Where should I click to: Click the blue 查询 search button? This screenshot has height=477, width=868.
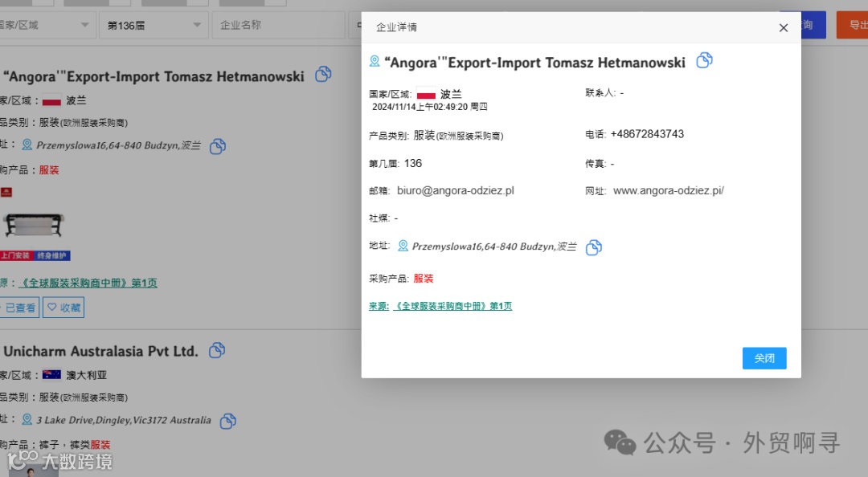pyautogui.click(x=813, y=25)
